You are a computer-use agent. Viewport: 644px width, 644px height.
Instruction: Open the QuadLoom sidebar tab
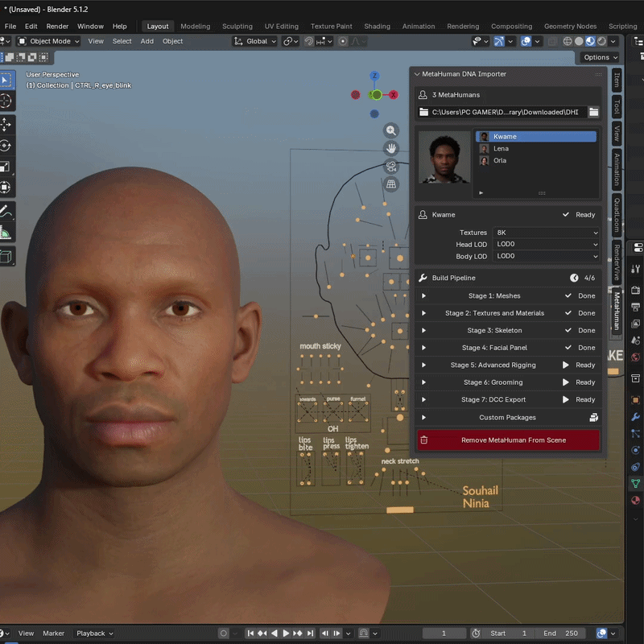[617, 215]
